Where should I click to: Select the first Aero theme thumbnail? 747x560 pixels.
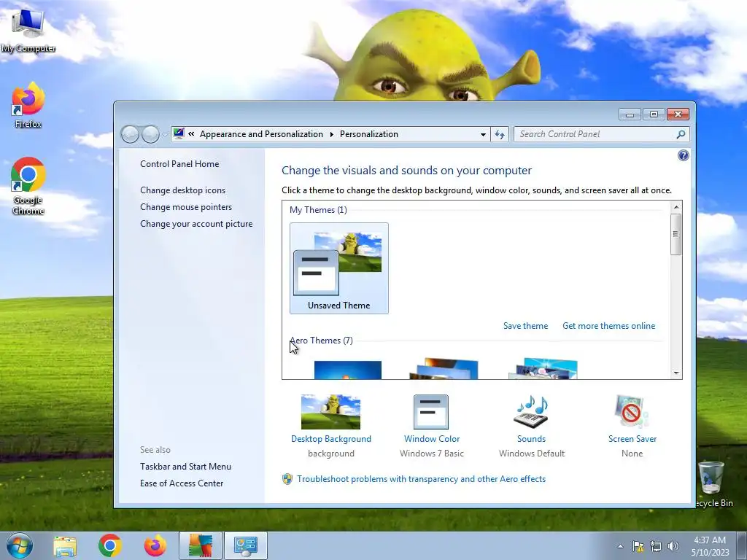(348, 370)
